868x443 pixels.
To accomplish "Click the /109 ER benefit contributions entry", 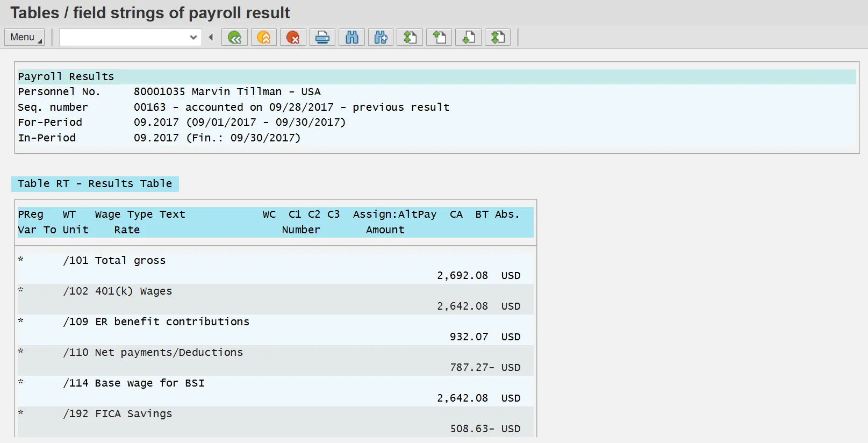I will pyautogui.click(x=172, y=322).
